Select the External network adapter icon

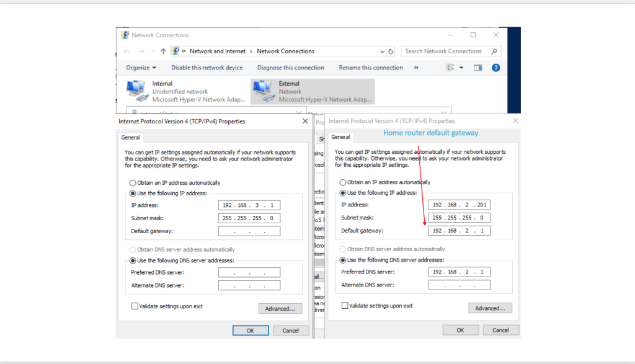click(262, 91)
